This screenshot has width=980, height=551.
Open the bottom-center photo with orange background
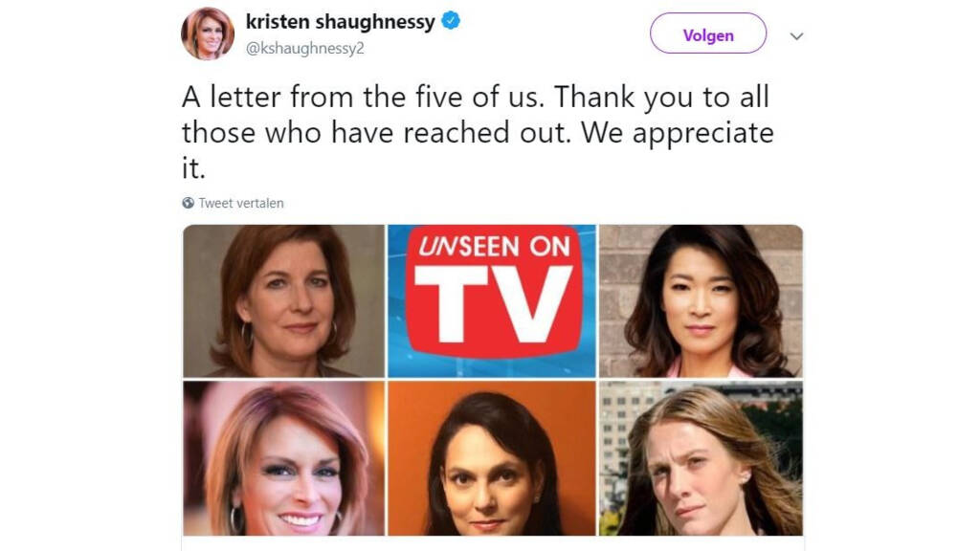pyautogui.click(x=492, y=458)
